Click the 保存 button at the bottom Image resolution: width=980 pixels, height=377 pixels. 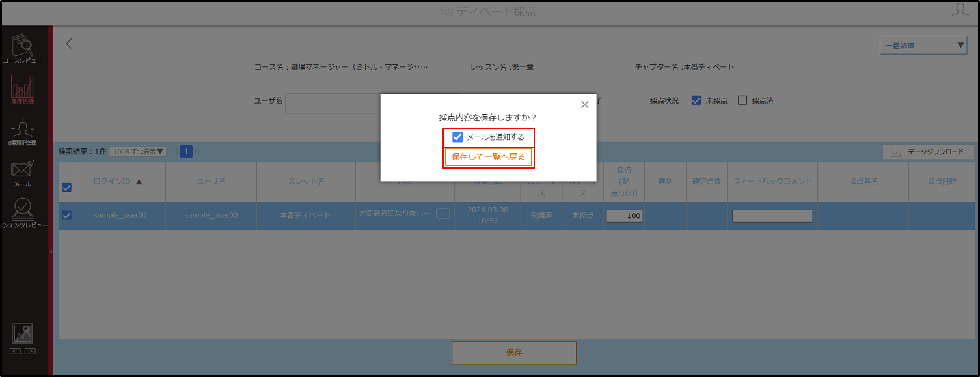(514, 352)
